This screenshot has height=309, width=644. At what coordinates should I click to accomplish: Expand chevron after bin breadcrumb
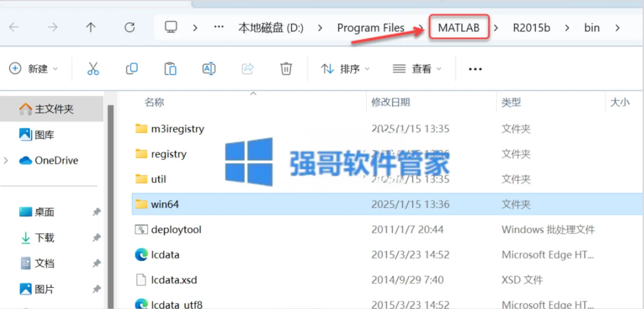(617, 28)
